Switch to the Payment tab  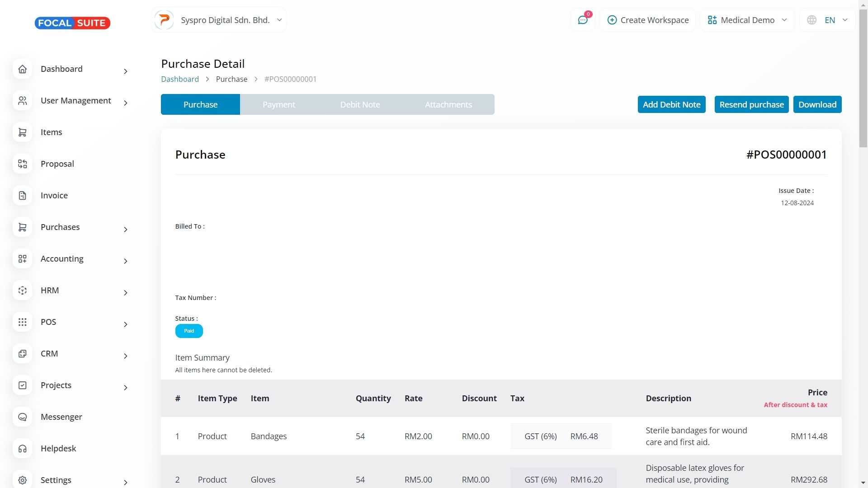[278, 104]
